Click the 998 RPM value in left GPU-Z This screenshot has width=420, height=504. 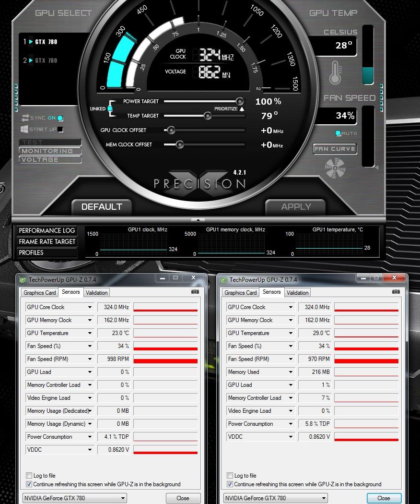click(115, 359)
